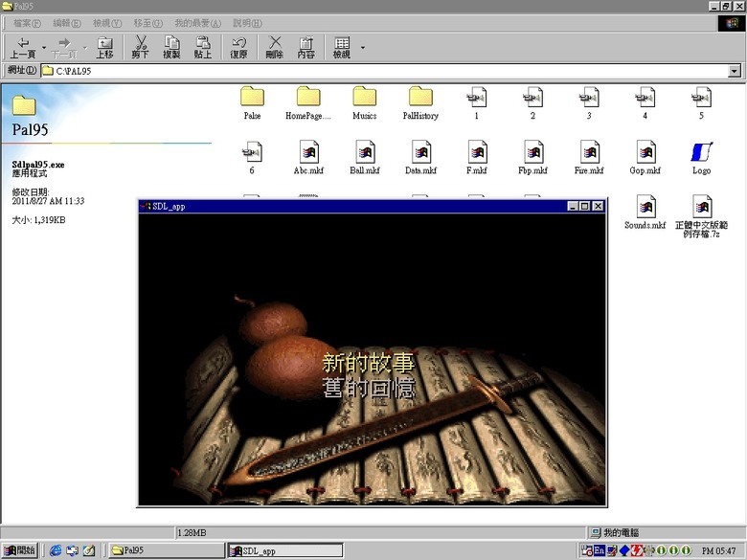This screenshot has width=747, height=560.
Task: Select the Palse folder icon
Action: [x=252, y=96]
